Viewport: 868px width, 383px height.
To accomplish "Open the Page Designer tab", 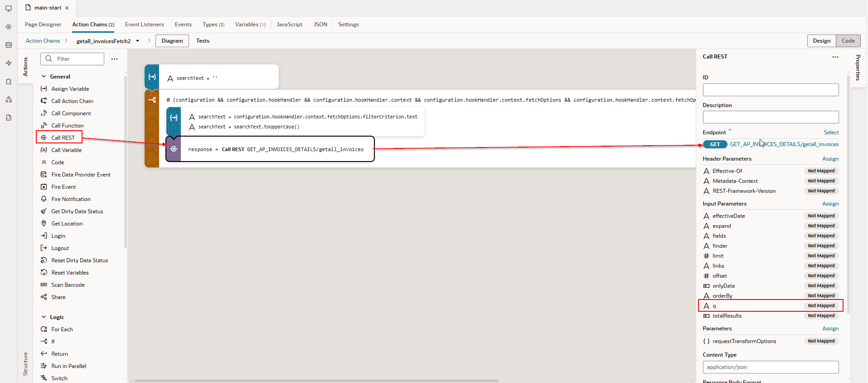I will click(x=43, y=25).
